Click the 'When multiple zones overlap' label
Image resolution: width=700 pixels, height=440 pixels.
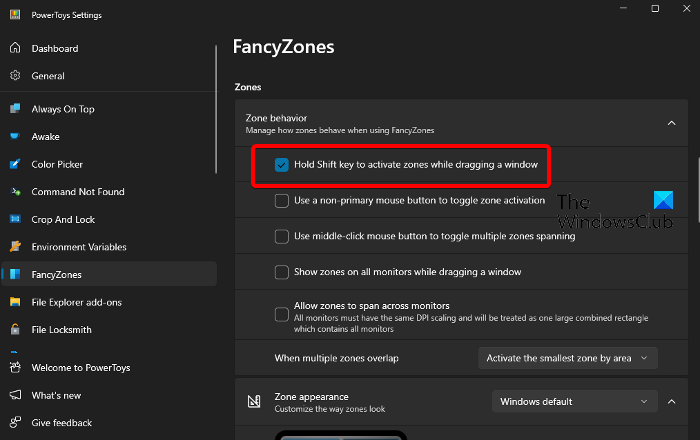pyautogui.click(x=337, y=358)
